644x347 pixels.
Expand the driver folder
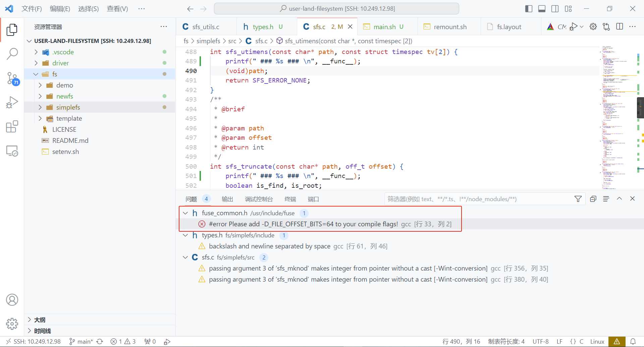click(60, 63)
